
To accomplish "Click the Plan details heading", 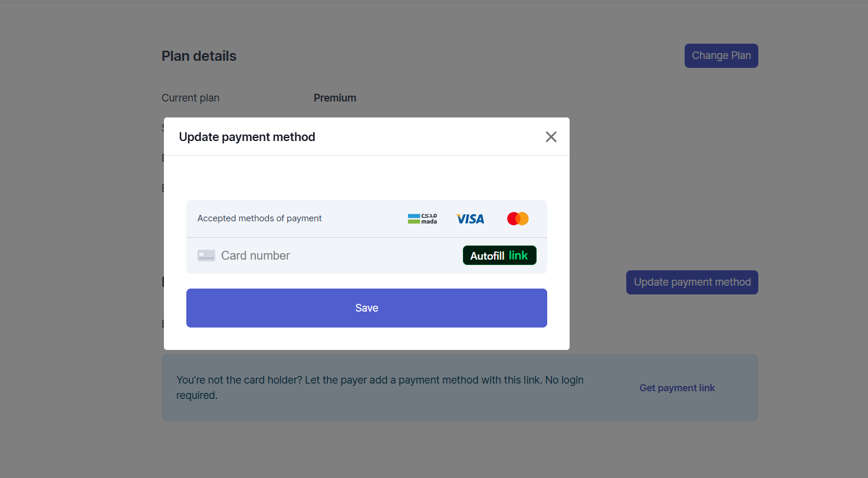I will pos(199,55).
